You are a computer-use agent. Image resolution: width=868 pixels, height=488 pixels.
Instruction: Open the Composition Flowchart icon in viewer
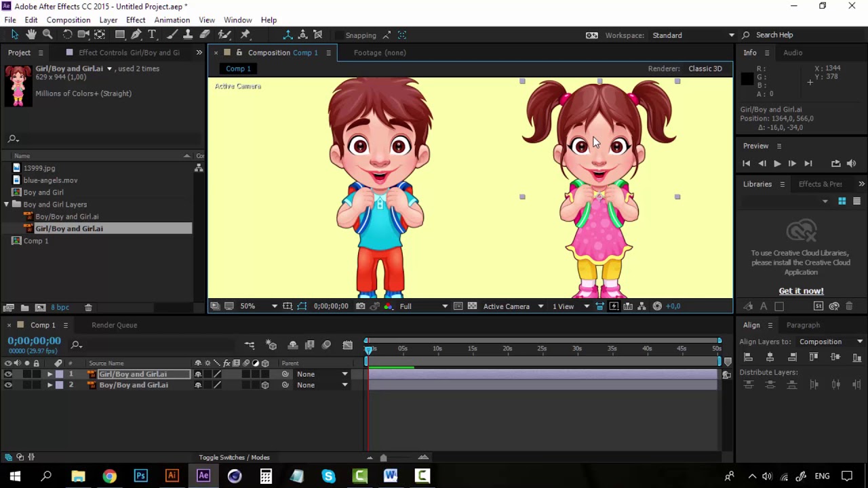coord(642,306)
